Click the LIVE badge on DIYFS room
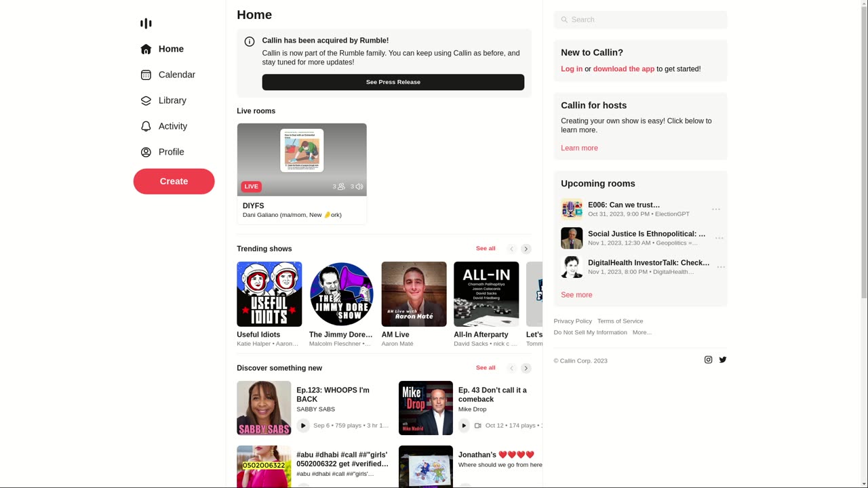The width and height of the screenshot is (868, 488). click(x=251, y=186)
